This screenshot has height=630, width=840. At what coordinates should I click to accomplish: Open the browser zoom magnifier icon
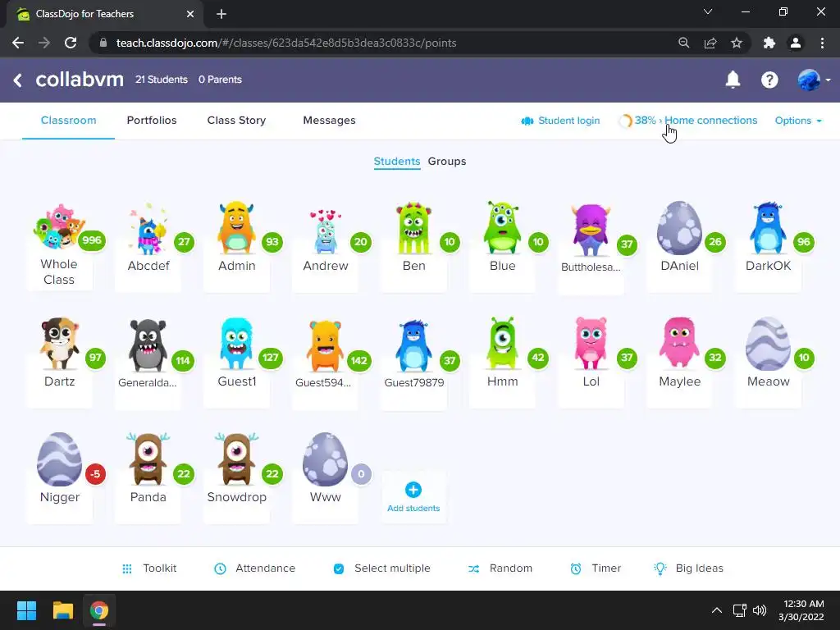(683, 43)
